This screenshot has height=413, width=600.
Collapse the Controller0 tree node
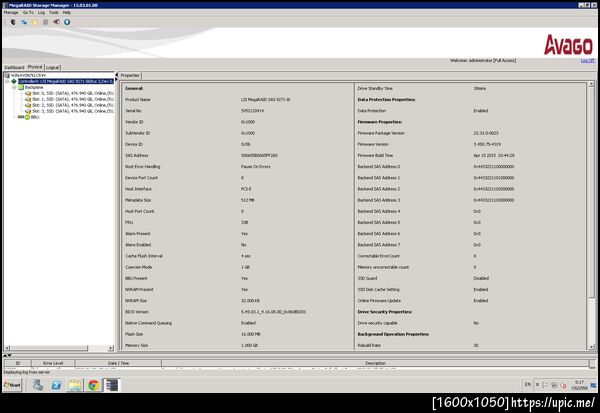point(7,81)
